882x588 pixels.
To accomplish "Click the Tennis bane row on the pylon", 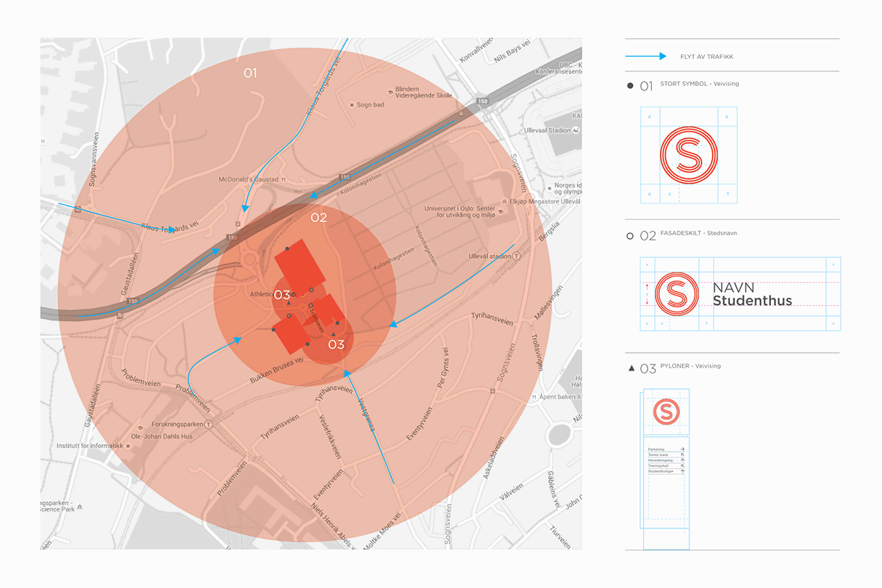I will [x=666, y=454].
